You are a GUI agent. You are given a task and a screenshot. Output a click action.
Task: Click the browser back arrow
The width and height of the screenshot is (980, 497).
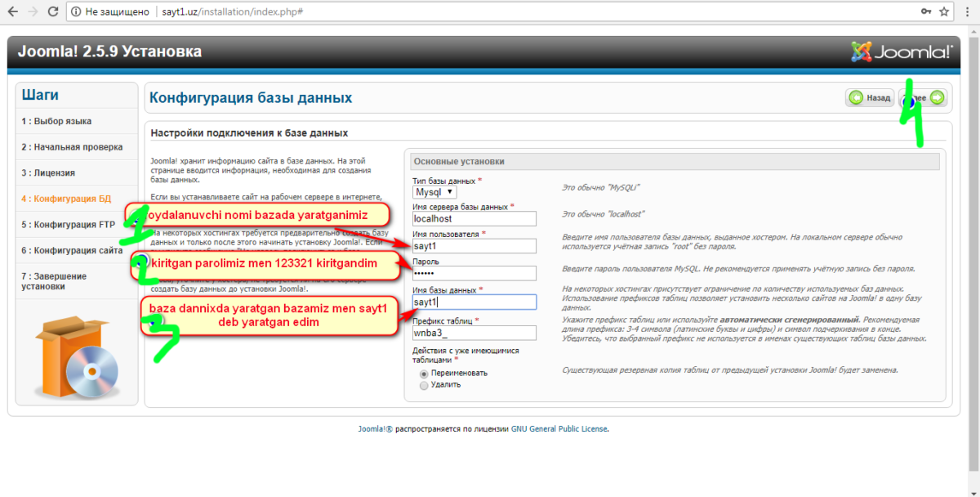click(x=11, y=12)
